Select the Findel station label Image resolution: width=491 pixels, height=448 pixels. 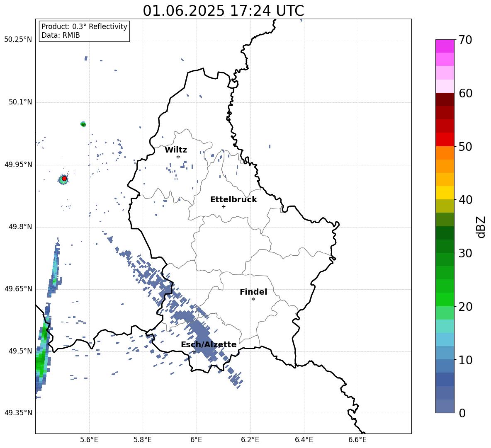(x=253, y=292)
